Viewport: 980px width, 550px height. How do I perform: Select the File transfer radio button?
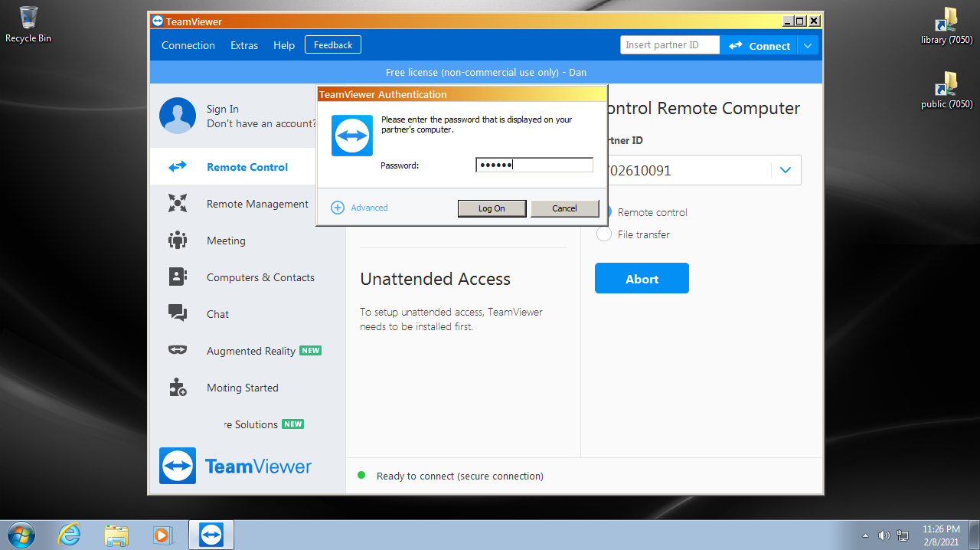(604, 234)
